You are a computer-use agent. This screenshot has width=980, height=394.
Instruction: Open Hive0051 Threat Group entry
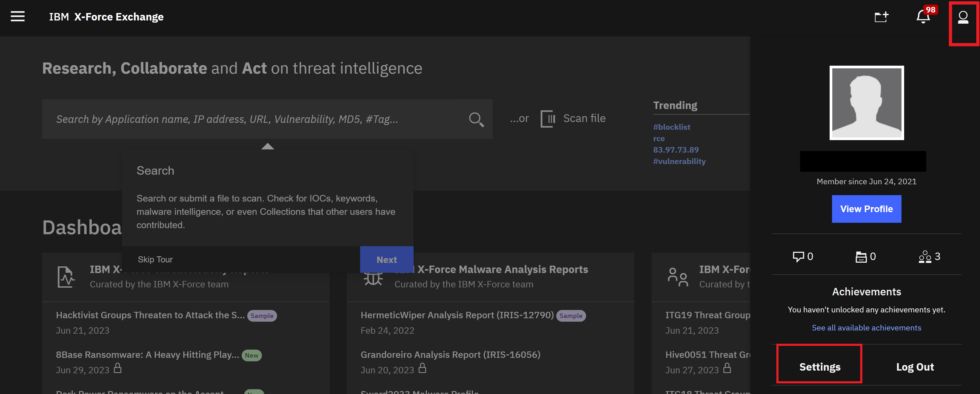click(707, 354)
